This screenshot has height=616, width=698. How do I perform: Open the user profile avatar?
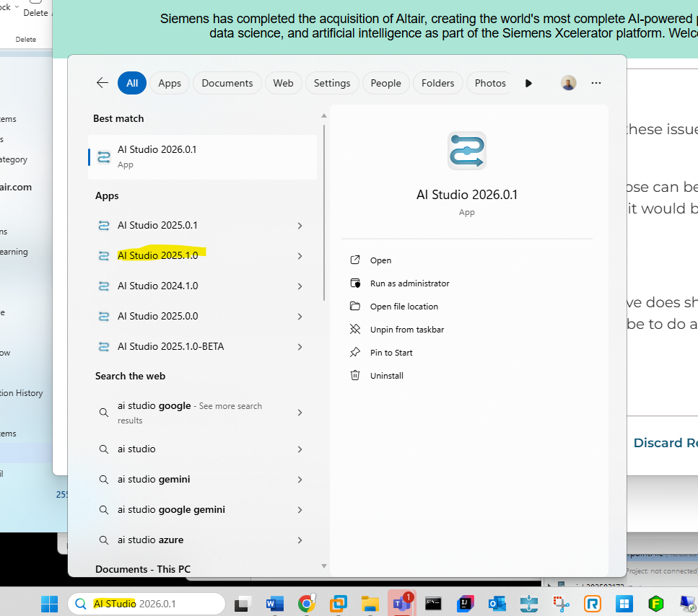[x=568, y=83]
